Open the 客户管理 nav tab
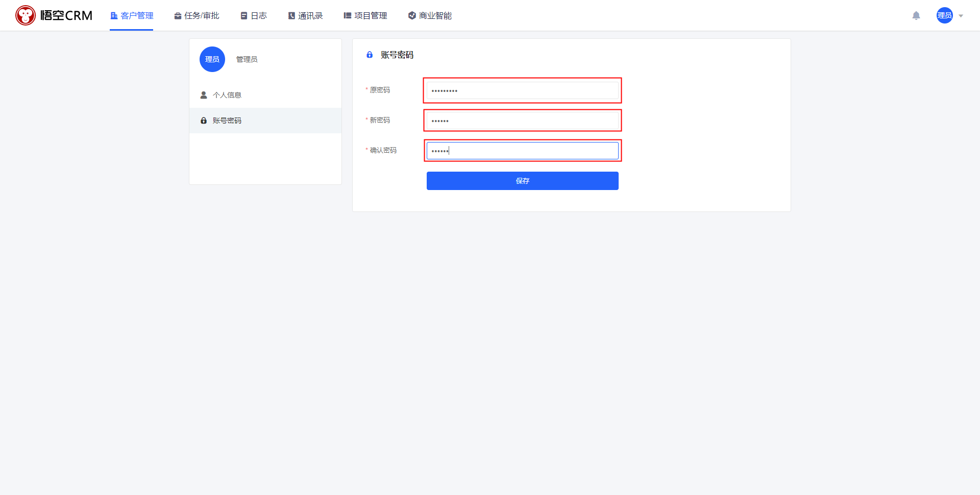Image resolution: width=980 pixels, height=495 pixels. click(132, 16)
